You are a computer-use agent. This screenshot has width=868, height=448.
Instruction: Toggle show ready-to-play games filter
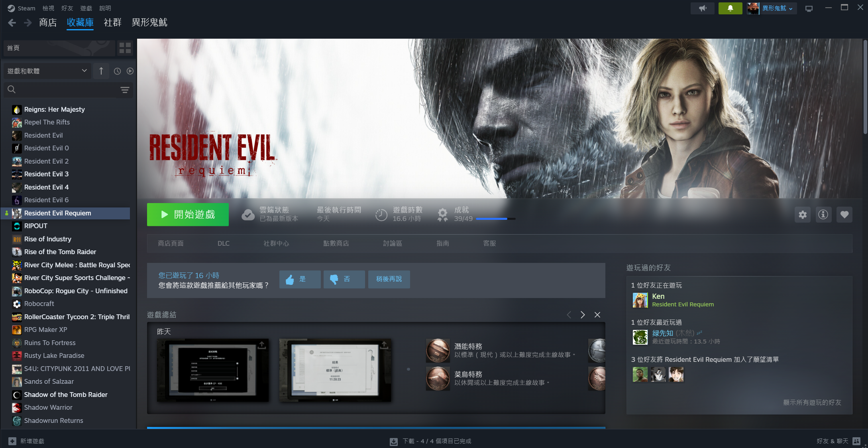pos(130,71)
